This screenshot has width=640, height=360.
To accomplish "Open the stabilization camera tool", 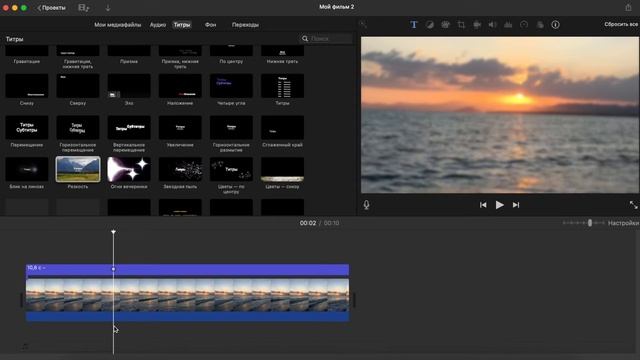I will coord(477,24).
